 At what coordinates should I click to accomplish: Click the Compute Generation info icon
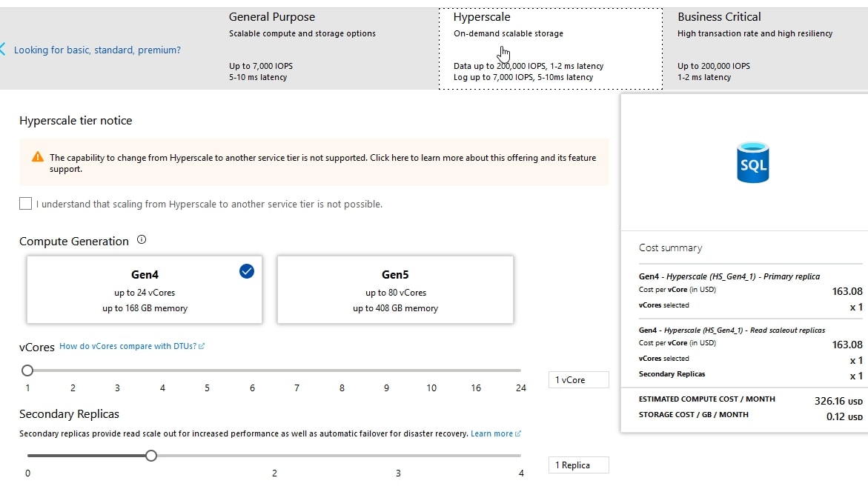click(142, 240)
